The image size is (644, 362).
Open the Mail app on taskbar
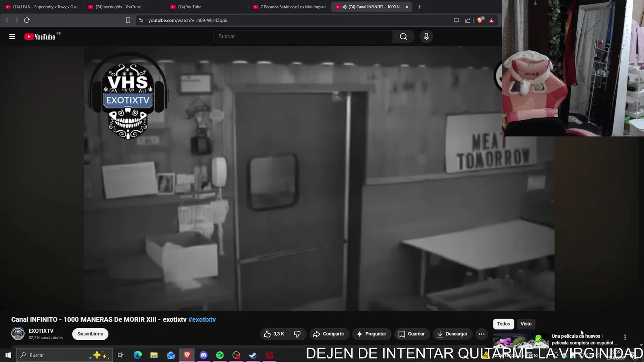click(171, 355)
